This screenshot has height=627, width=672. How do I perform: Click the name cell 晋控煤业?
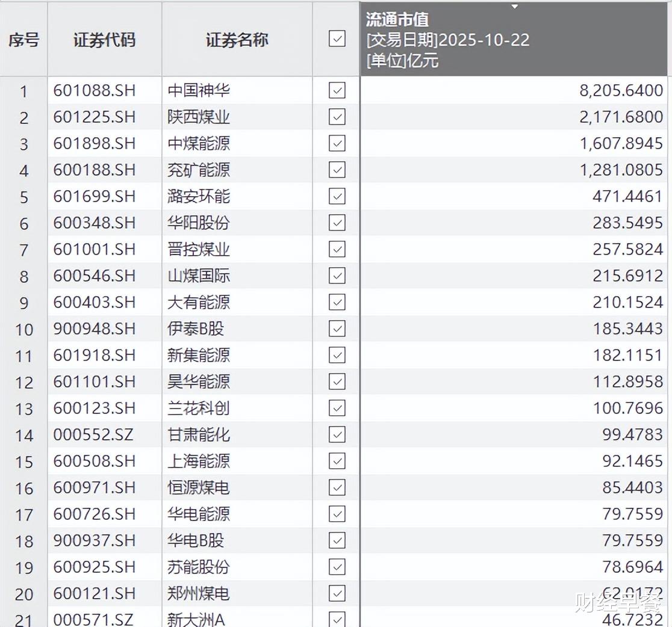coord(199,249)
